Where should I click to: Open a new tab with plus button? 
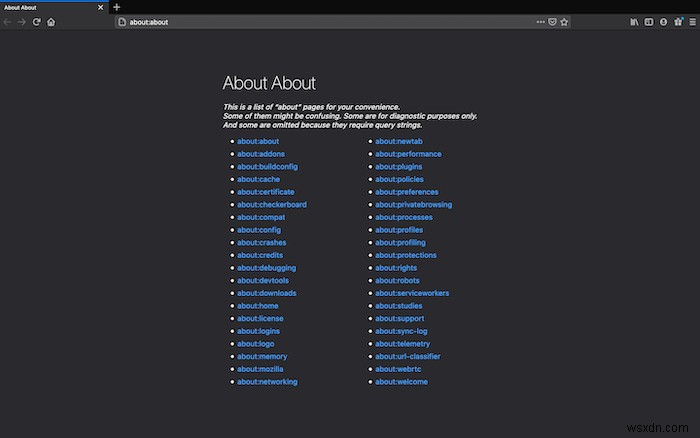point(117,7)
